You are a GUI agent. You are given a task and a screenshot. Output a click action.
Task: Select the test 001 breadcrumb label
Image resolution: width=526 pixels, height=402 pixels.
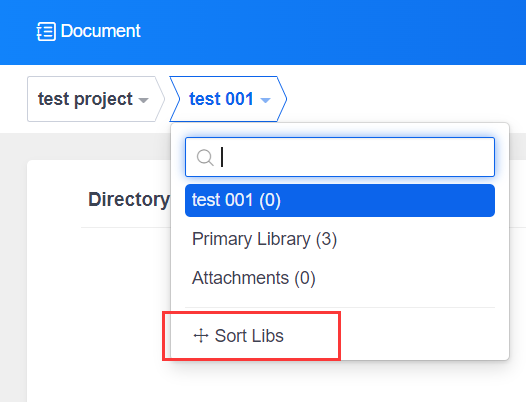[x=221, y=99]
